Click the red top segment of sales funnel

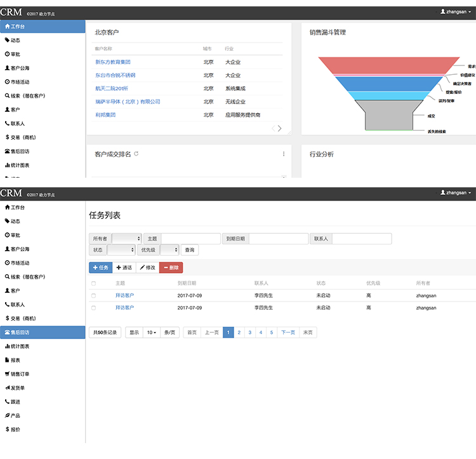(x=388, y=64)
